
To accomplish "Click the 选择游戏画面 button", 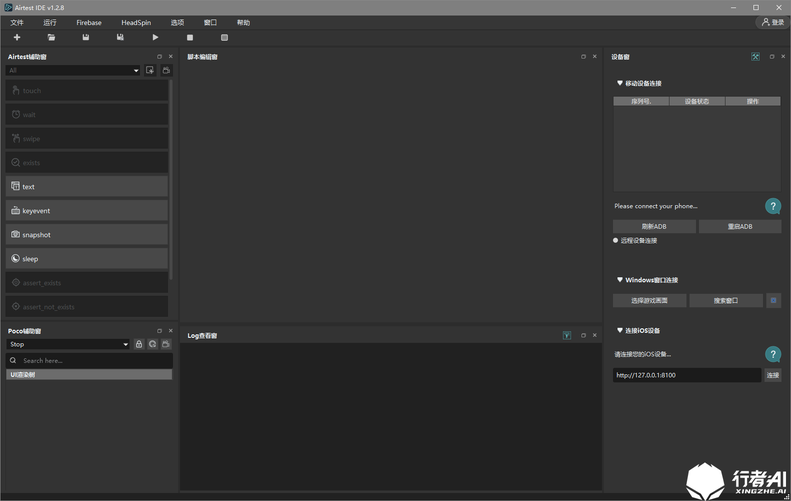I will pos(649,300).
